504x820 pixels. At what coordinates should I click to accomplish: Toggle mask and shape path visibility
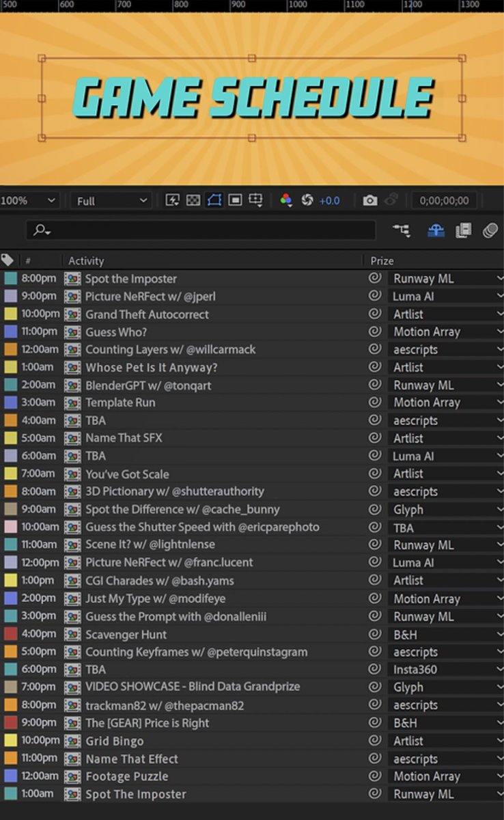[x=214, y=200]
